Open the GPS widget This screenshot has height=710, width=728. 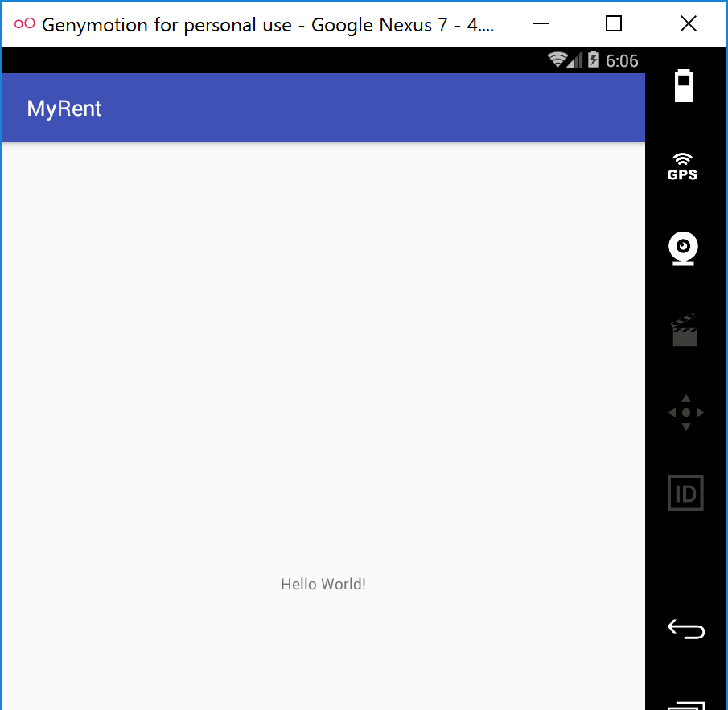tap(683, 166)
